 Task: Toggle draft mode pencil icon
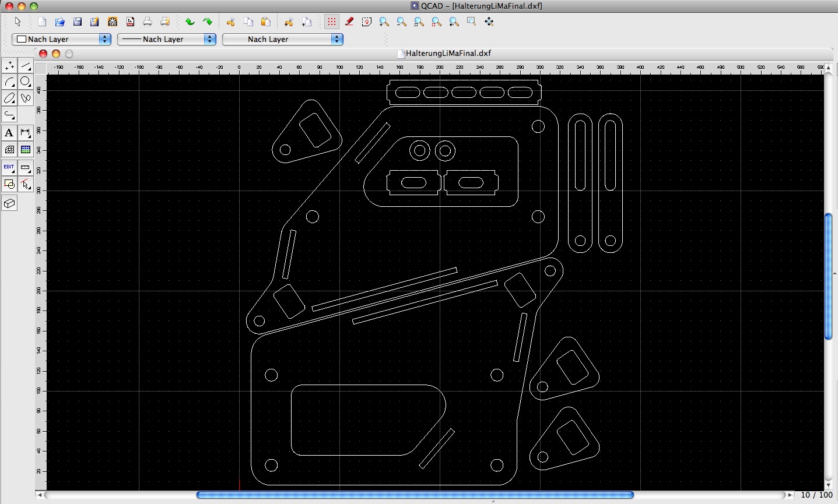349,22
